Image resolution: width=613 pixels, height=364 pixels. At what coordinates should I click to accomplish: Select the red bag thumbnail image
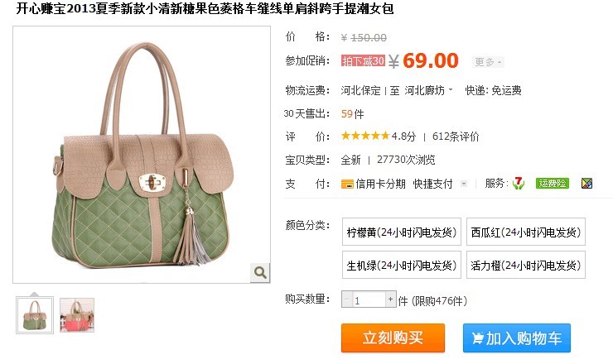coord(77,315)
